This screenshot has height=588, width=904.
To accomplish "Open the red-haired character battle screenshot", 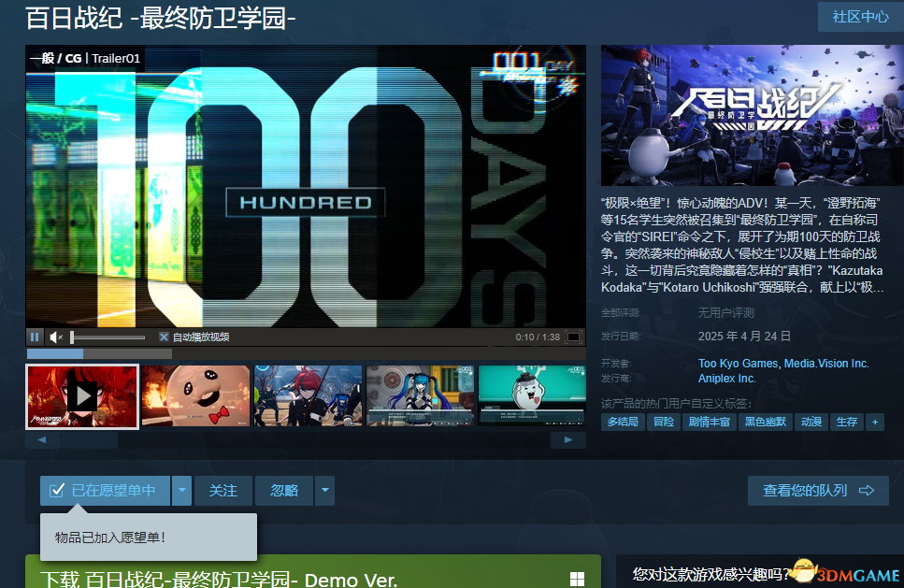I will [x=309, y=395].
